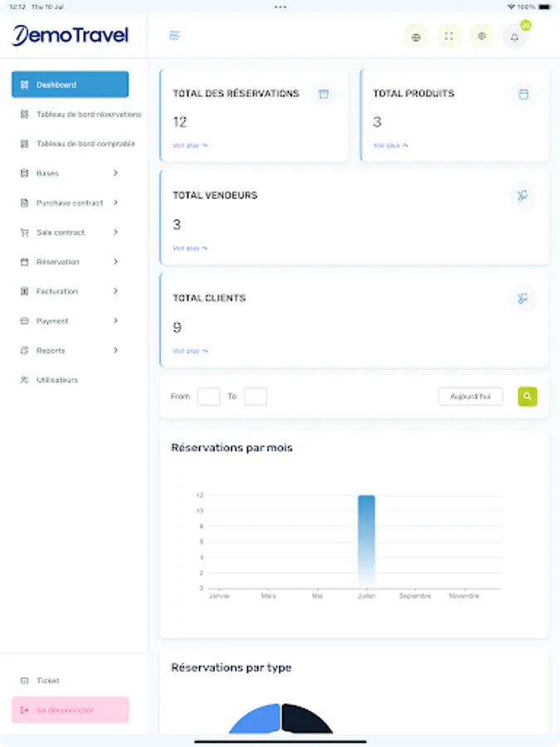Viewport: 560px width, 747px height.
Task: Click the DemoTravel logo
Action: [71, 35]
